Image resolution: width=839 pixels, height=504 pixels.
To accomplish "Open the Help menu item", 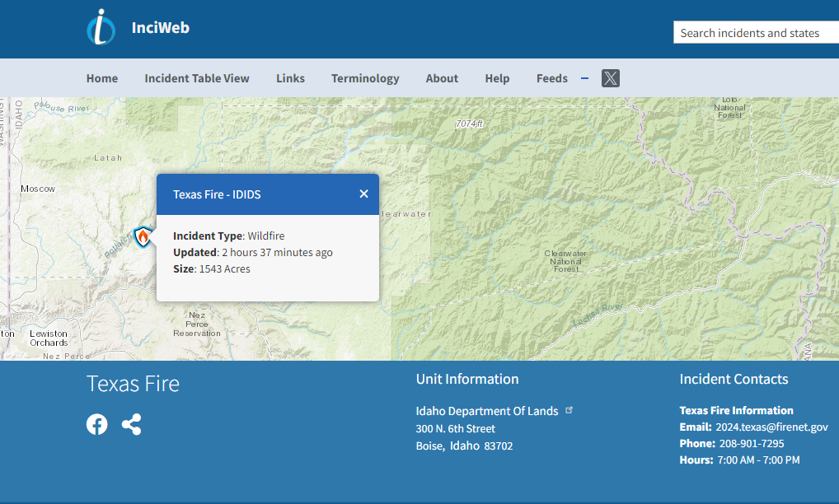I will [497, 78].
